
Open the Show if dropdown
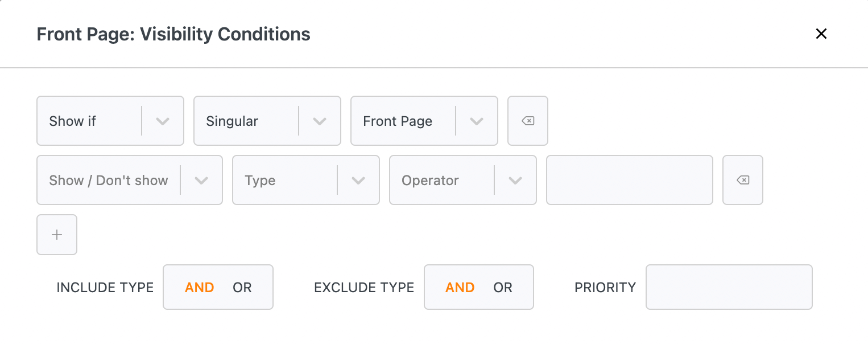[x=110, y=121]
